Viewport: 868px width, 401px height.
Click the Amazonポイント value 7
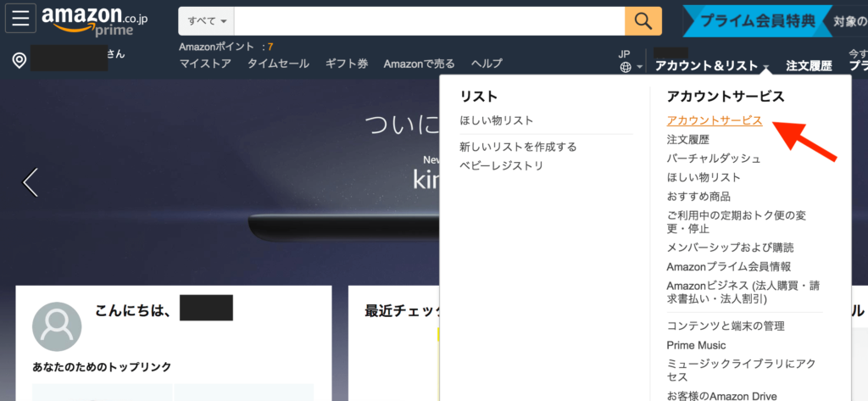[x=270, y=47]
